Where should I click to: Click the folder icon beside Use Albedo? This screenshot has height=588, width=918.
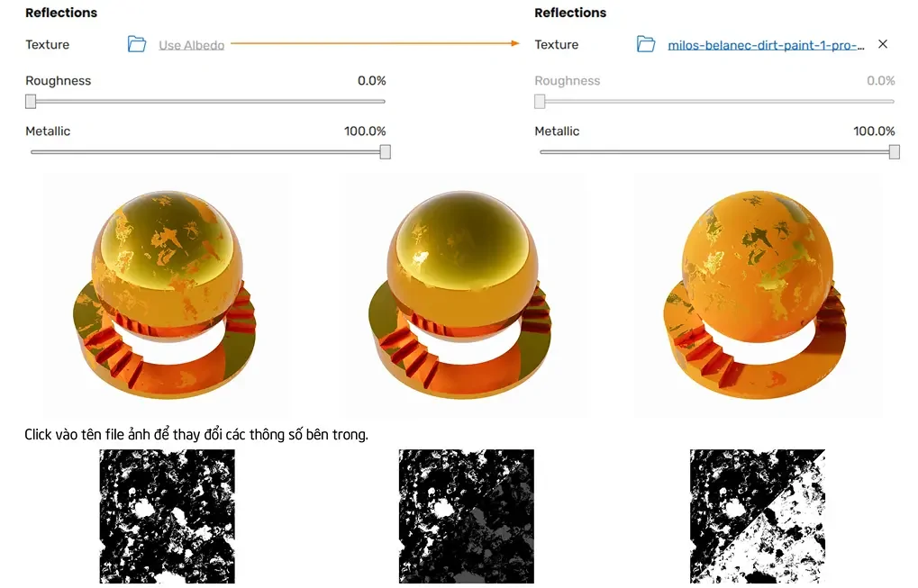(137, 44)
